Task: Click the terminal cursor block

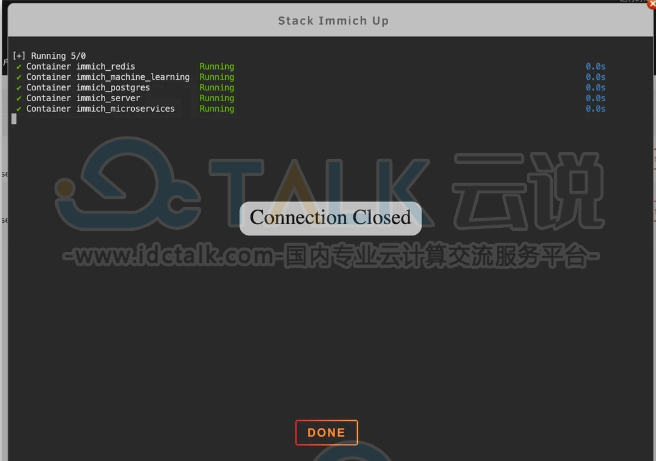Action: 14,119
